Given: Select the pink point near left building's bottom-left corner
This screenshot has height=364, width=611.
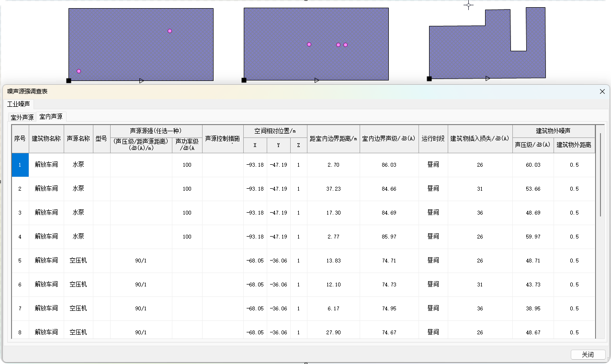Looking at the screenshot, I should [x=79, y=71].
